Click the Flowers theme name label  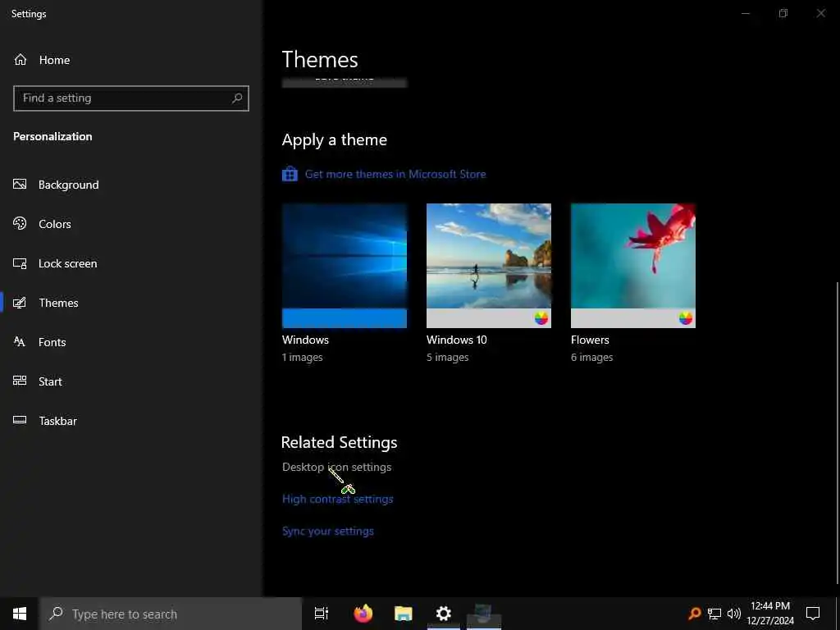click(590, 340)
